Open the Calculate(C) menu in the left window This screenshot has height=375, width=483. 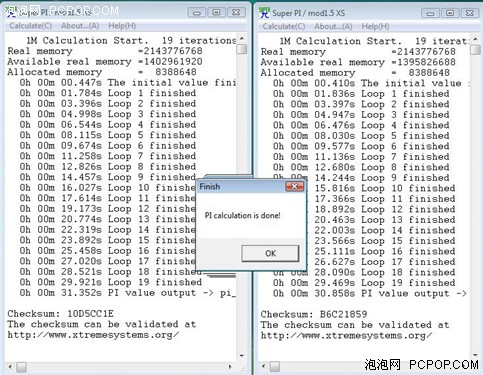(30, 26)
